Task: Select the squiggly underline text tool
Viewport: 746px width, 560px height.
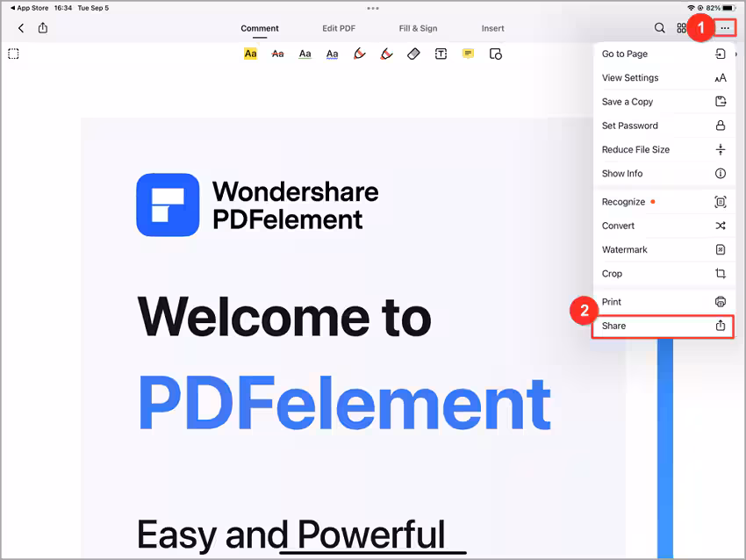Action: [332, 54]
